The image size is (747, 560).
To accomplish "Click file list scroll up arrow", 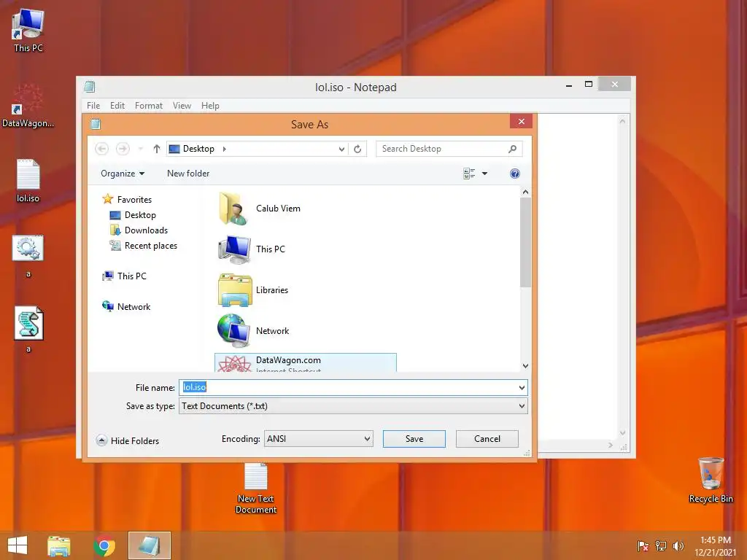I will pyautogui.click(x=525, y=192).
